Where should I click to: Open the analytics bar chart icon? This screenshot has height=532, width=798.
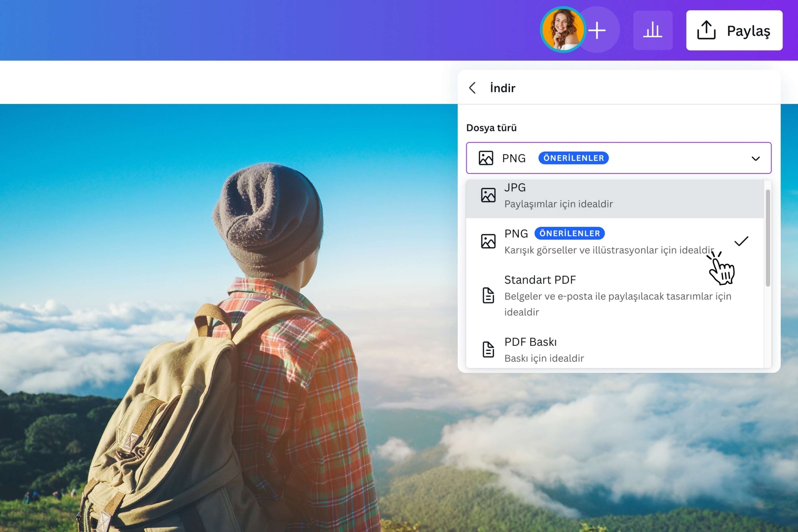[x=652, y=31]
